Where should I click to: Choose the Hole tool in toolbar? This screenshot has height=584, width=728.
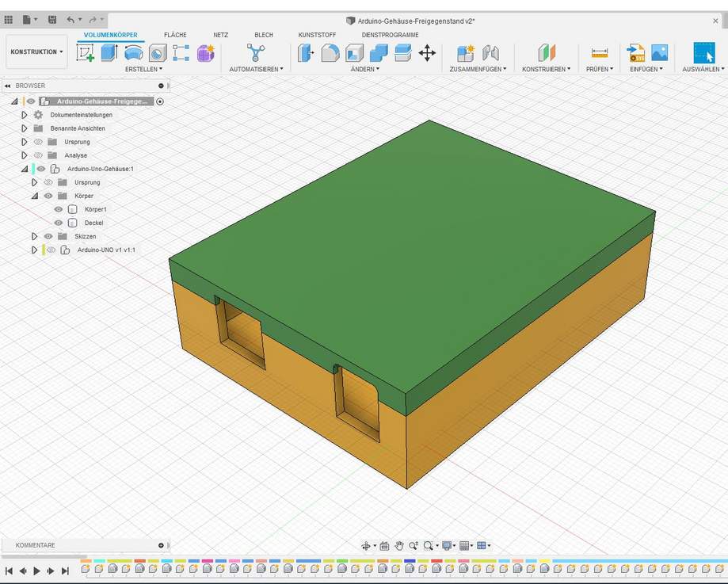(x=158, y=53)
